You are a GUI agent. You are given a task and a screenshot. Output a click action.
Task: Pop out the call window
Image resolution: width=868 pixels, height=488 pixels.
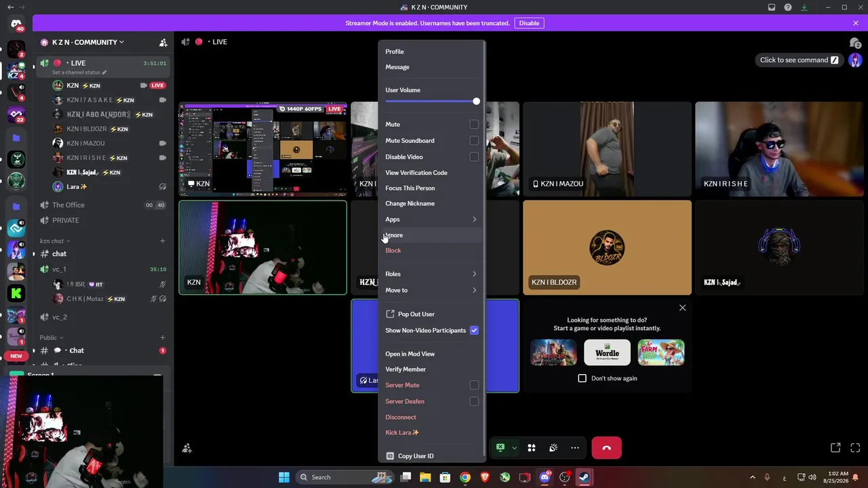click(x=835, y=448)
